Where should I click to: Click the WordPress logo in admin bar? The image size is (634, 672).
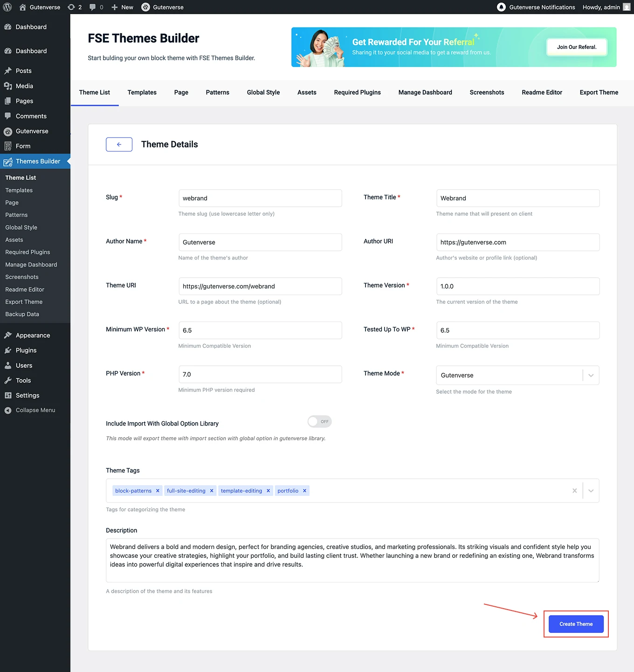point(7,7)
